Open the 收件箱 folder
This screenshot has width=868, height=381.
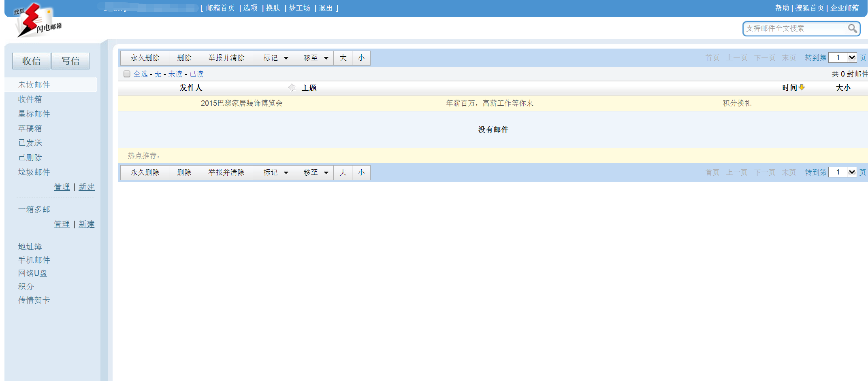(x=30, y=99)
